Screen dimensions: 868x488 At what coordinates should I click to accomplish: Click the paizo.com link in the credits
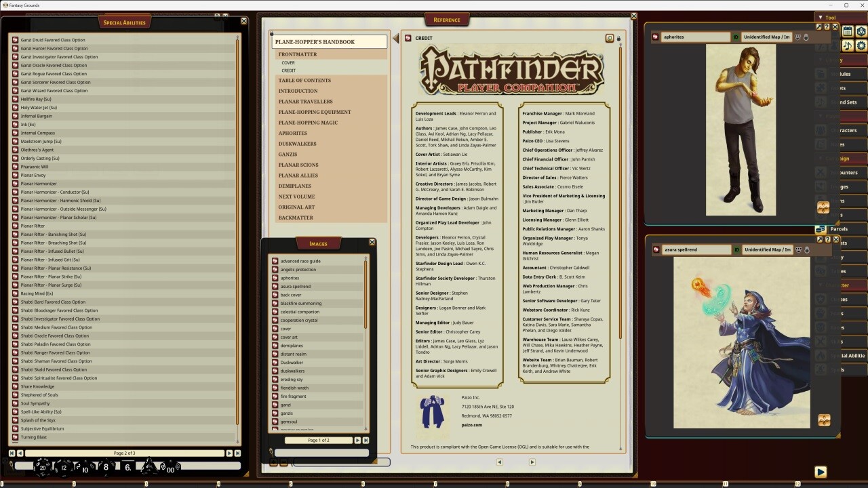point(472,425)
